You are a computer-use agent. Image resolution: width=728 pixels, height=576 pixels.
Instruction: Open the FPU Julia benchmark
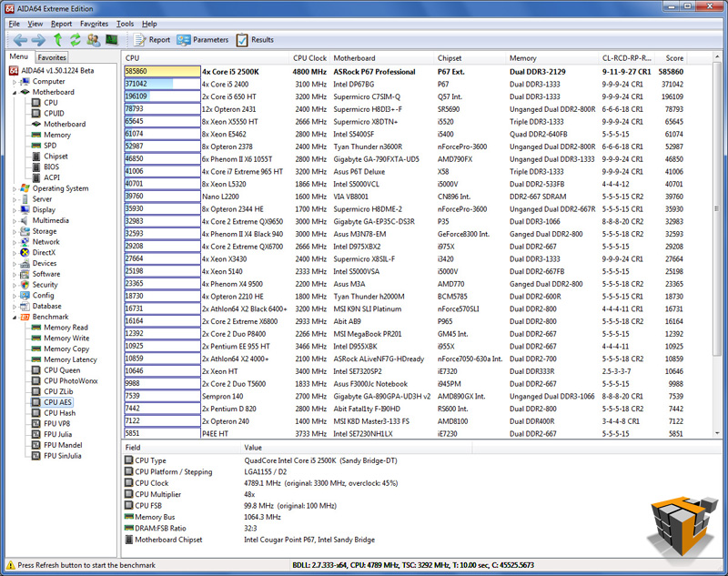[57, 434]
